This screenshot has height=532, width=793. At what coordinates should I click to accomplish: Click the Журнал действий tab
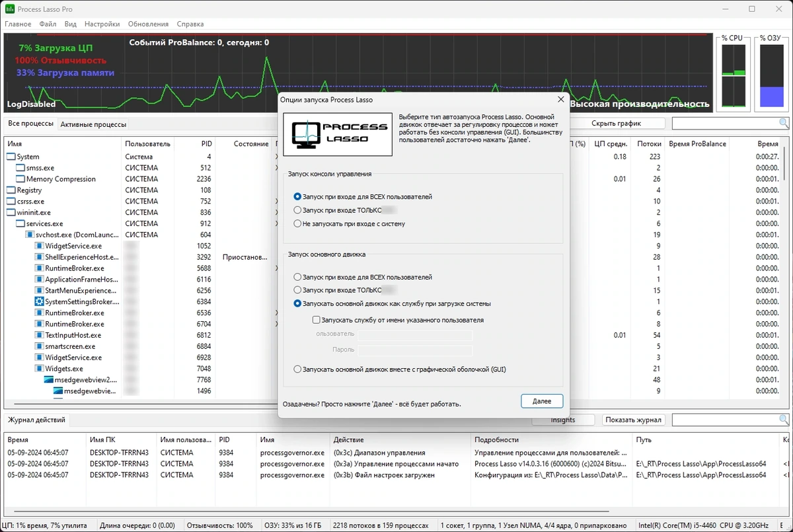pos(36,420)
